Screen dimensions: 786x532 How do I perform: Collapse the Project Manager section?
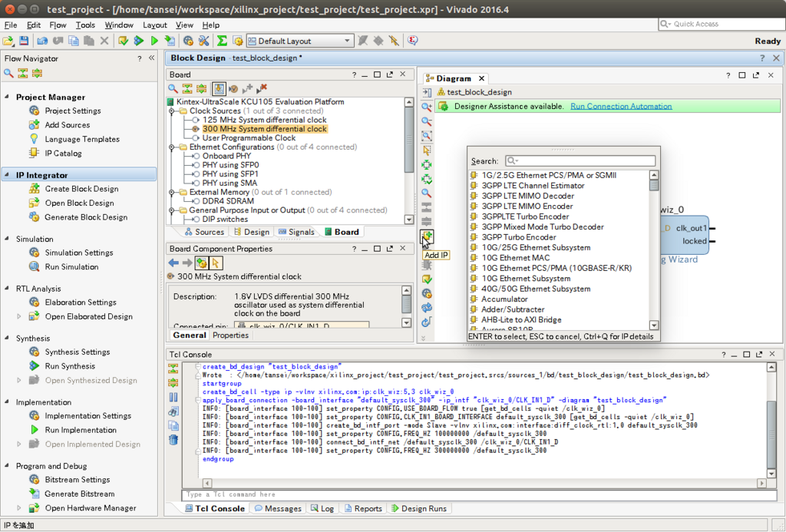click(x=7, y=97)
